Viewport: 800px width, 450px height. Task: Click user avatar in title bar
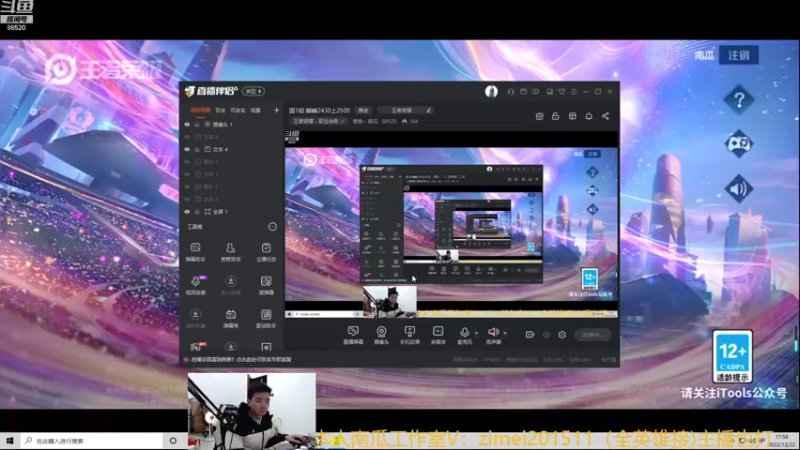point(491,91)
